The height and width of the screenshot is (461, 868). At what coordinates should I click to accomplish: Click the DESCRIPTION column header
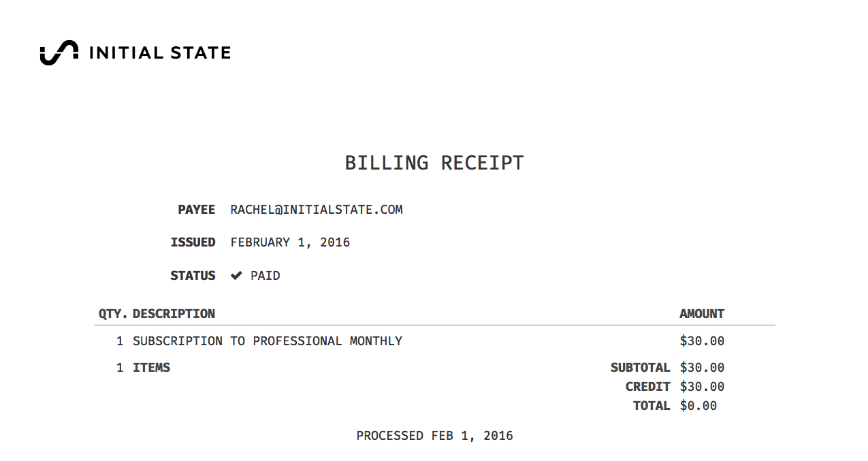[x=174, y=314]
